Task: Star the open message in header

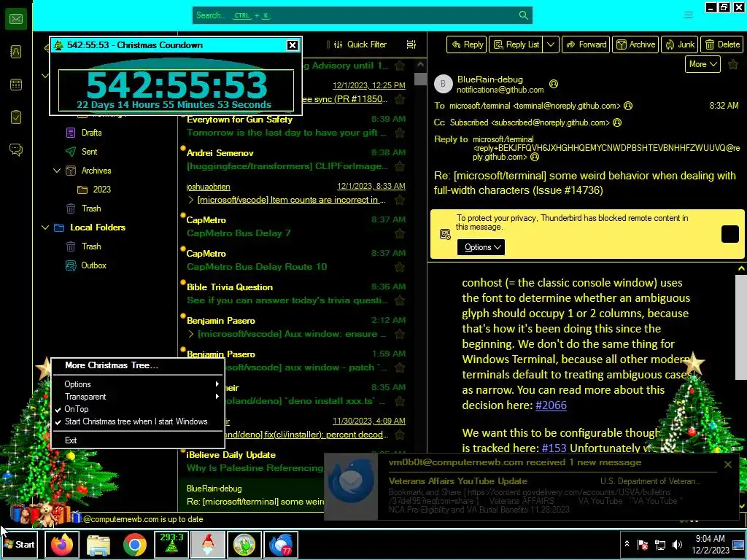Action: [x=733, y=64]
